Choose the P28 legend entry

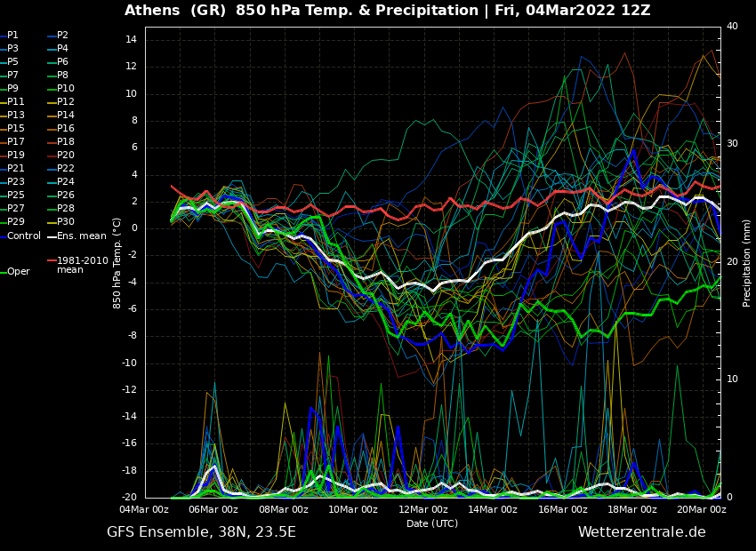(x=66, y=209)
